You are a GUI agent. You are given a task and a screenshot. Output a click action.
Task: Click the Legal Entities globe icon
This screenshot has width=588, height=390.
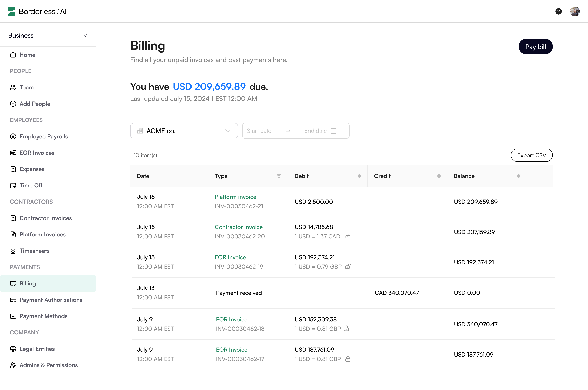(13, 349)
